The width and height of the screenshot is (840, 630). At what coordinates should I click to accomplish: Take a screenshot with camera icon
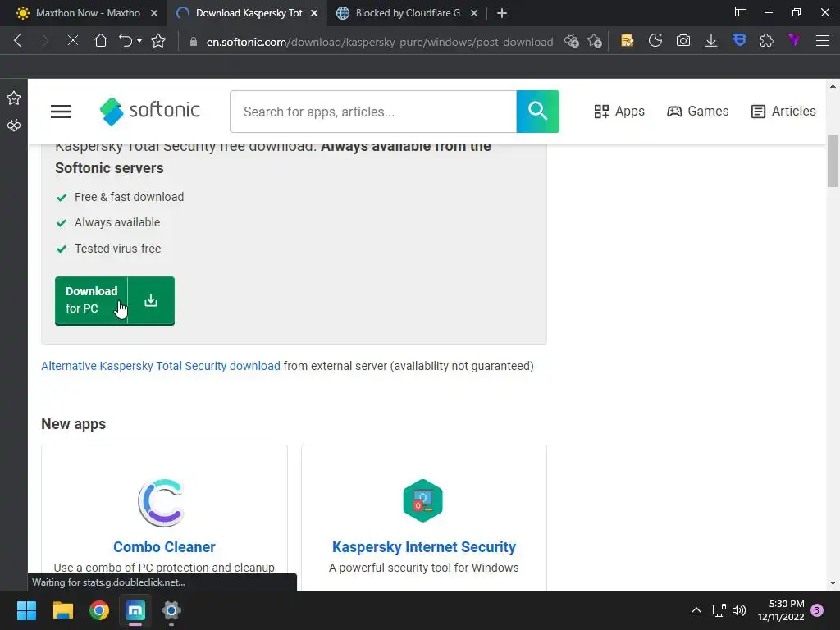tap(683, 41)
